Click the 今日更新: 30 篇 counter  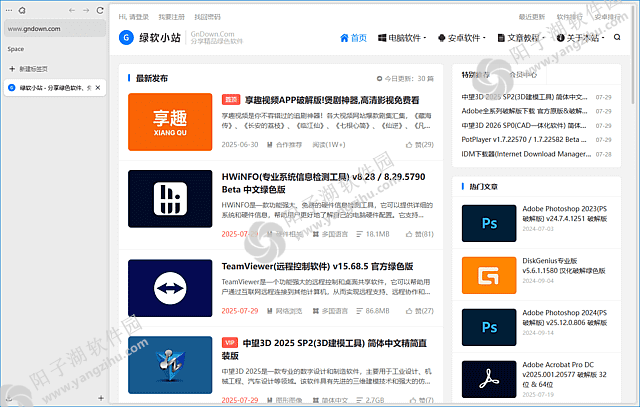(x=405, y=78)
